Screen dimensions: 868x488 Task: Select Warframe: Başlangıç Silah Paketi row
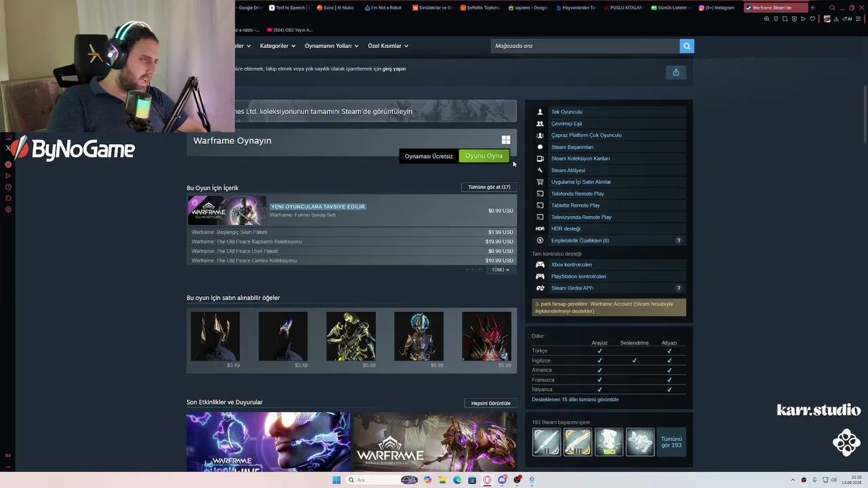pos(352,232)
